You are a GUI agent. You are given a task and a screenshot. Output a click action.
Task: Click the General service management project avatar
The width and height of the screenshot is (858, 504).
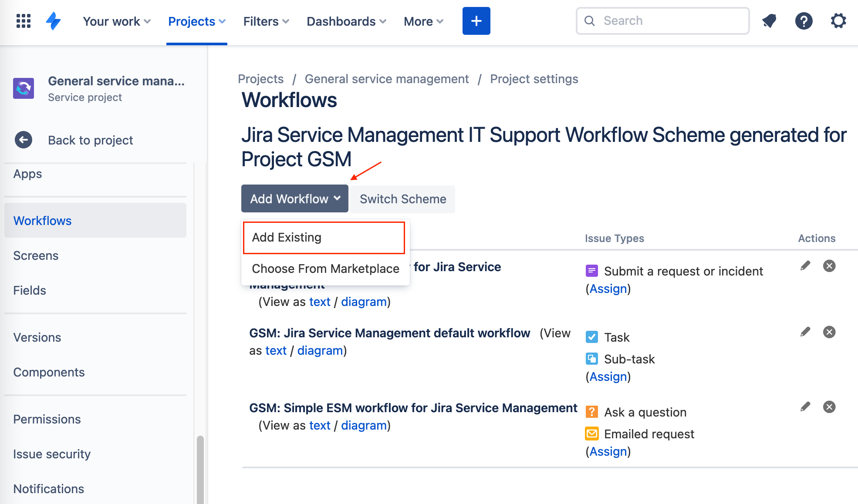click(x=23, y=88)
